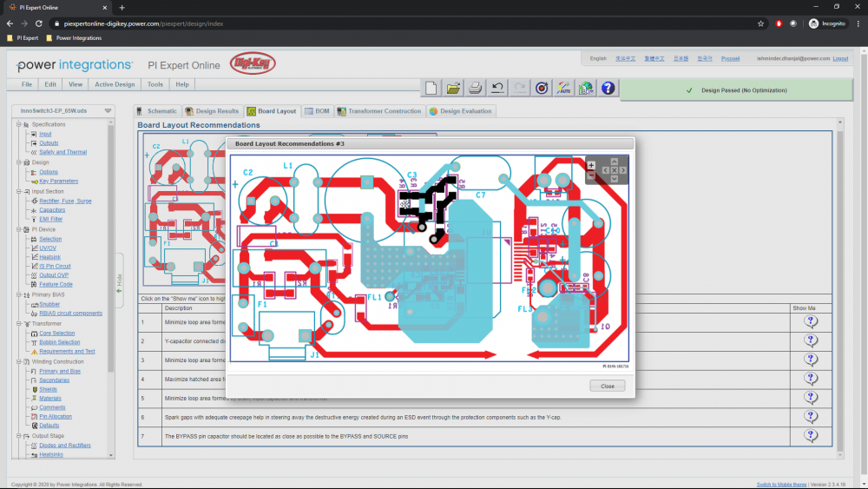Click the BOM globe toolbar icon
Screen dimensions: 868x489
pos(586,88)
